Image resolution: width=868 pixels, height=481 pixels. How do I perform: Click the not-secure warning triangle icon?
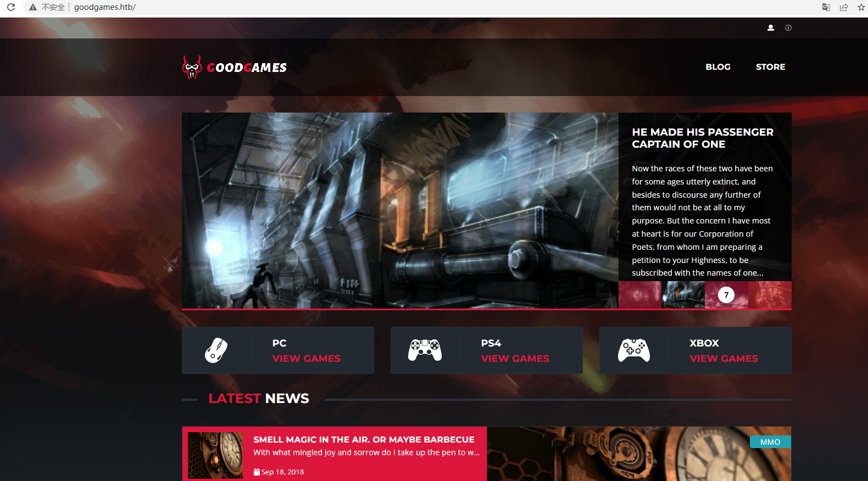33,7
